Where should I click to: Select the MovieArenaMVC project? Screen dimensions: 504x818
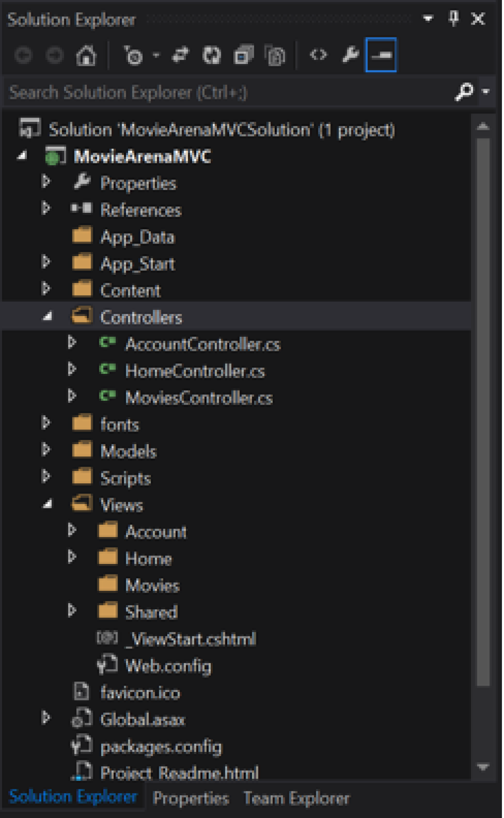click(x=143, y=156)
